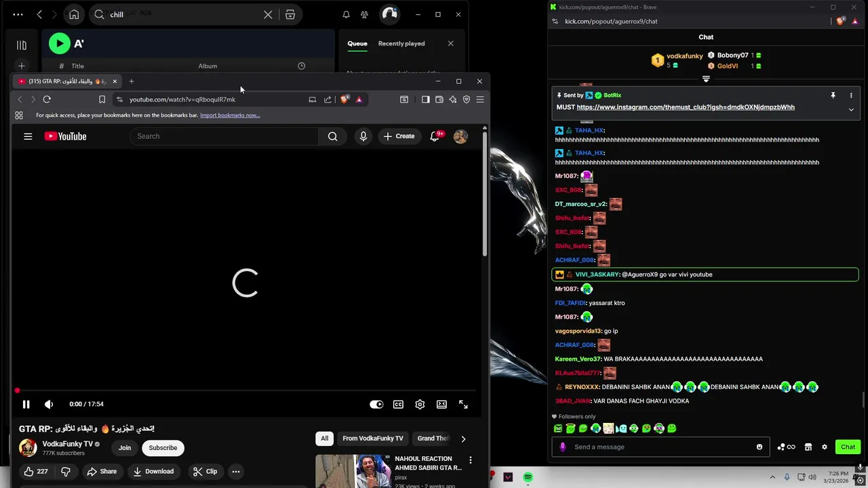This screenshot has height=488, width=868.
Task: Switch to Recently played tab
Action: (401, 43)
